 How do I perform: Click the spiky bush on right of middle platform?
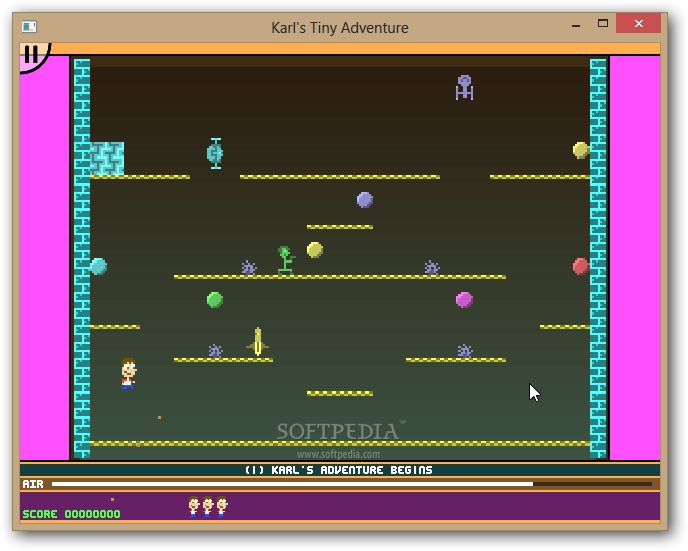click(432, 268)
